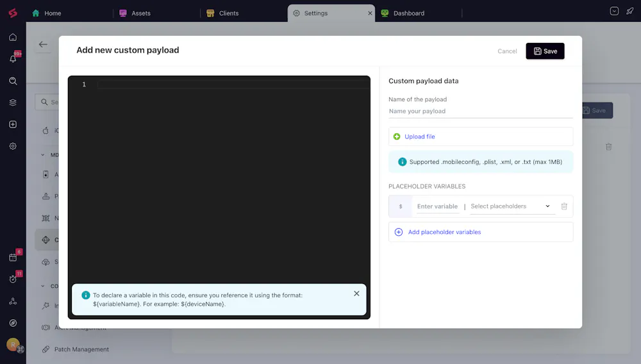The height and width of the screenshot is (364, 641).
Task: Open user avatar R in sidebar
Action: point(13,344)
